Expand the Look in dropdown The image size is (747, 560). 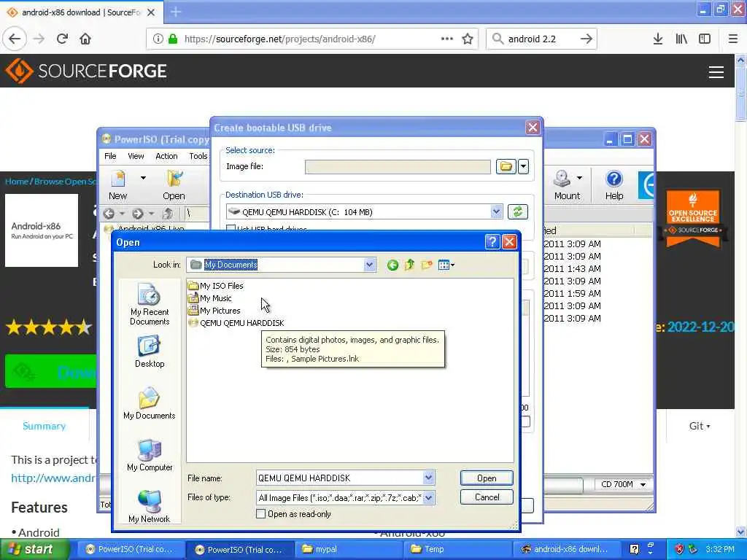pyautogui.click(x=369, y=265)
